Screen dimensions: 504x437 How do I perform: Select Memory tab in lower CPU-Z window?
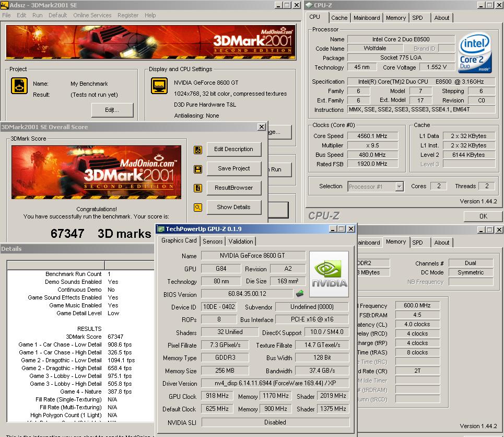pyautogui.click(x=396, y=241)
